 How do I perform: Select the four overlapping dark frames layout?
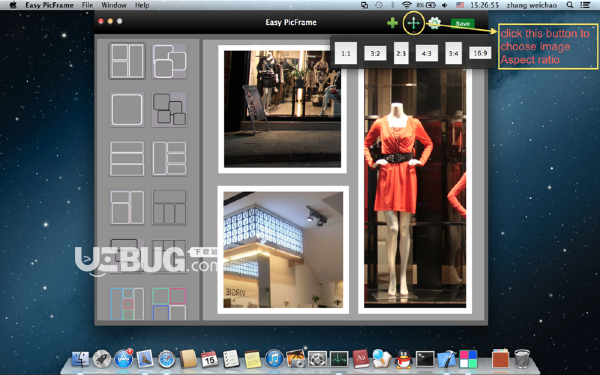pyautogui.click(x=170, y=110)
